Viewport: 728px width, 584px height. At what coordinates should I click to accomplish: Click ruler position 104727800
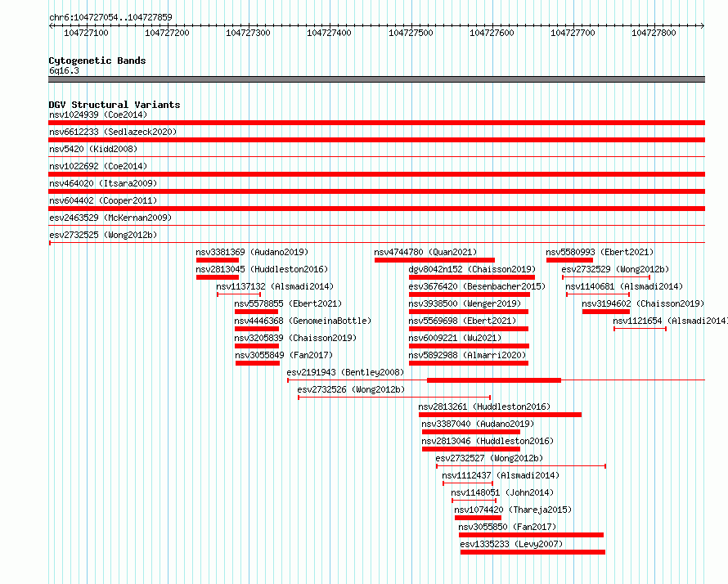coord(654,33)
